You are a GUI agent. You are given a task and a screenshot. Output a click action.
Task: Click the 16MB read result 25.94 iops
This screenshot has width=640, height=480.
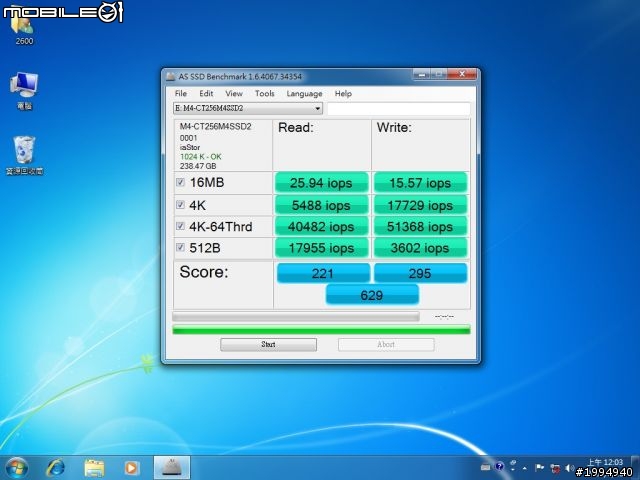[x=321, y=183]
